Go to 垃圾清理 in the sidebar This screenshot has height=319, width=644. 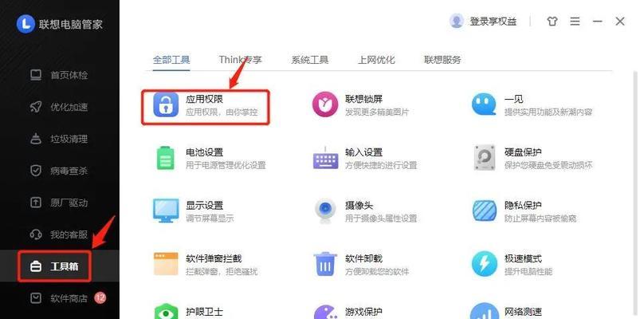point(59,139)
